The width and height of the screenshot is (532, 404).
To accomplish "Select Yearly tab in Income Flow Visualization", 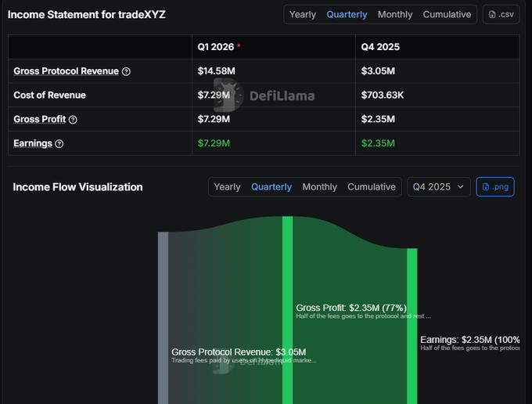I will pyautogui.click(x=228, y=187).
